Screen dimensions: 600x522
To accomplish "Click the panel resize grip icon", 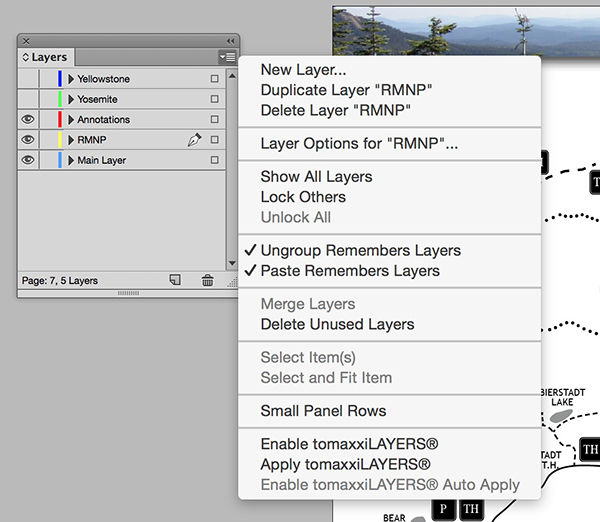I will tap(232, 282).
